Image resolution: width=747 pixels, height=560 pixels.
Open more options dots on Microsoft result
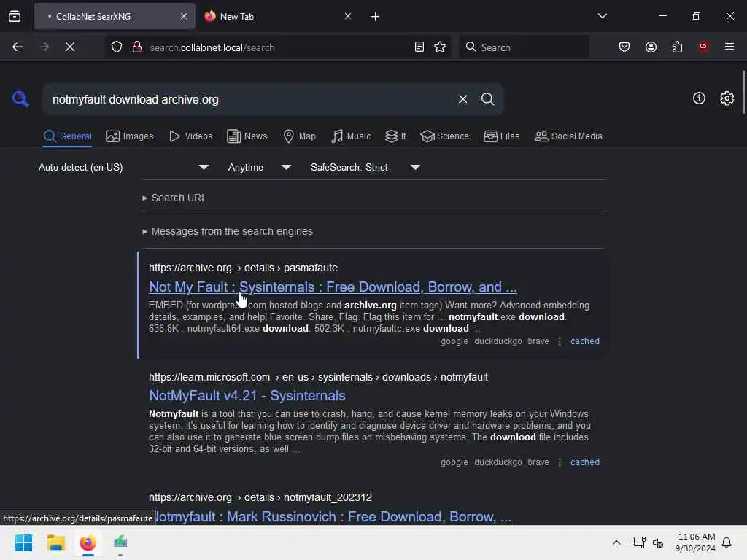coord(560,462)
